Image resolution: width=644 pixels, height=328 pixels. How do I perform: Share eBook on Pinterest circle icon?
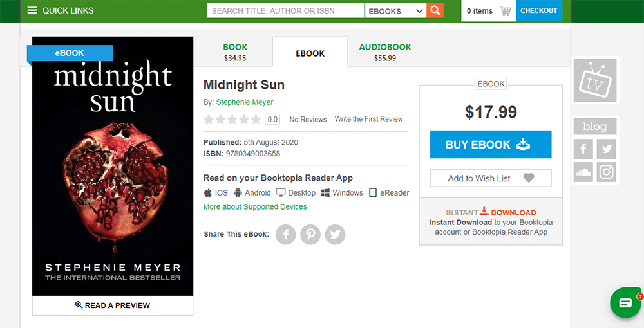click(x=310, y=234)
